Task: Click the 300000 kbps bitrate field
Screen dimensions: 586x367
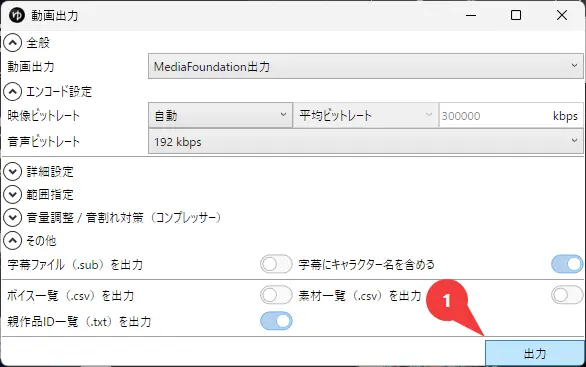Action: click(511, 116)
